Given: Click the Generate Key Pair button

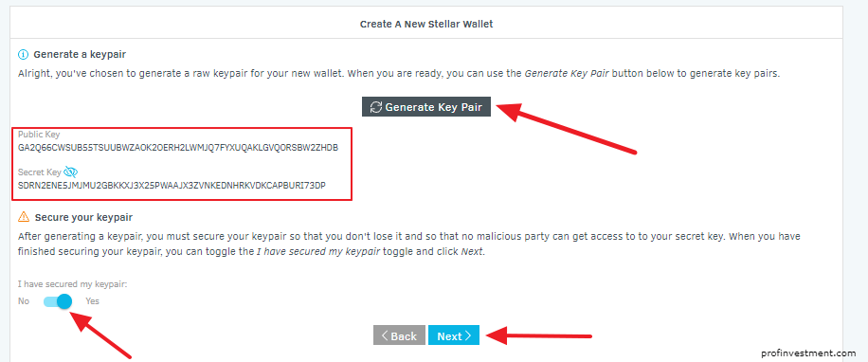Looking at the screenshot, I should [425, 107].
